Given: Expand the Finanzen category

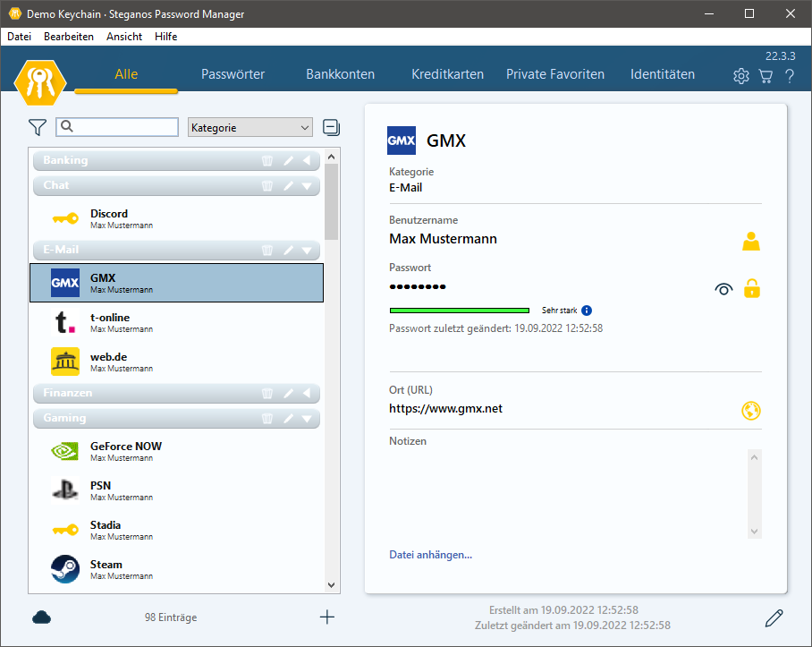Looking at the screenshot, I should coord(307,393).
